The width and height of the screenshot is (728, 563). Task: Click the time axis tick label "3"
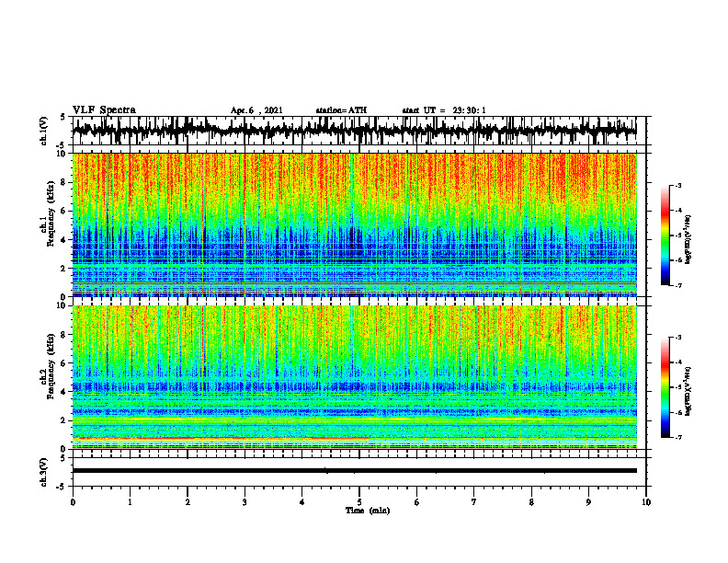[x=245, y=502]
